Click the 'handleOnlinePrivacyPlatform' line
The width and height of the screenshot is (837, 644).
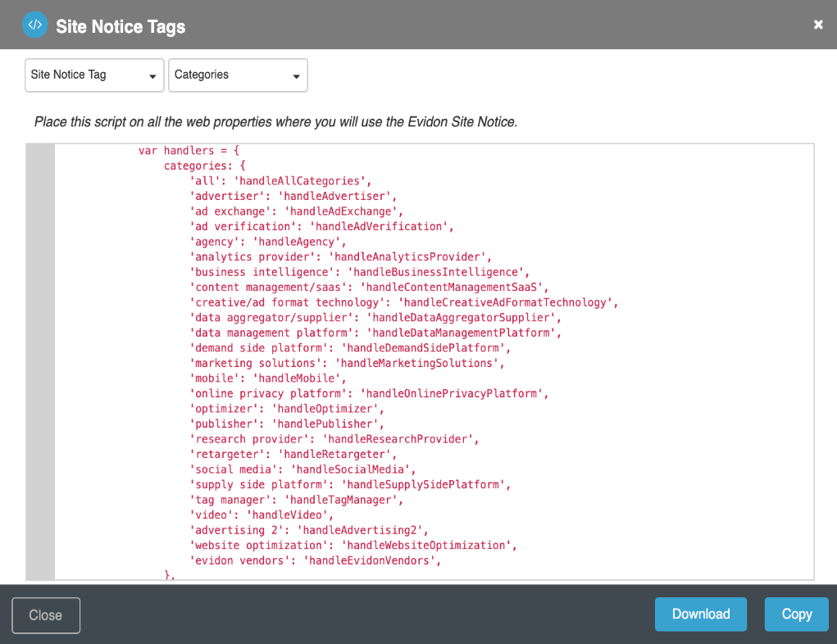[369, 393]
